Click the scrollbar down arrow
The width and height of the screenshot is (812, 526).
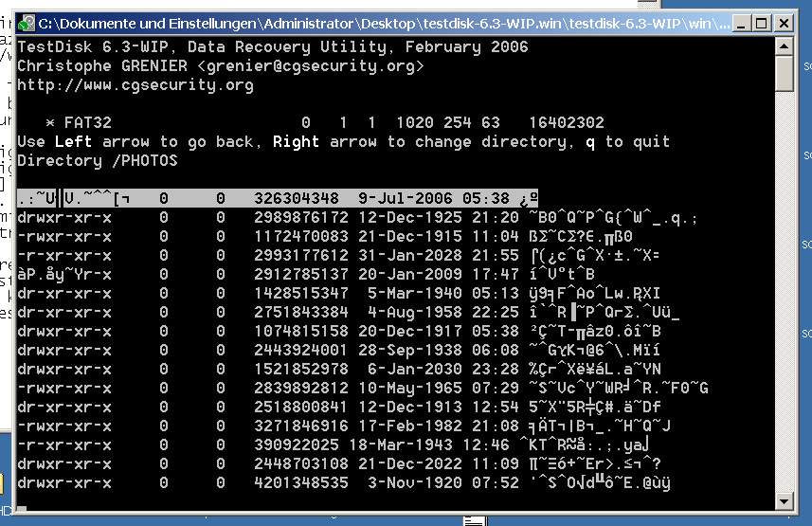[784, 501]
